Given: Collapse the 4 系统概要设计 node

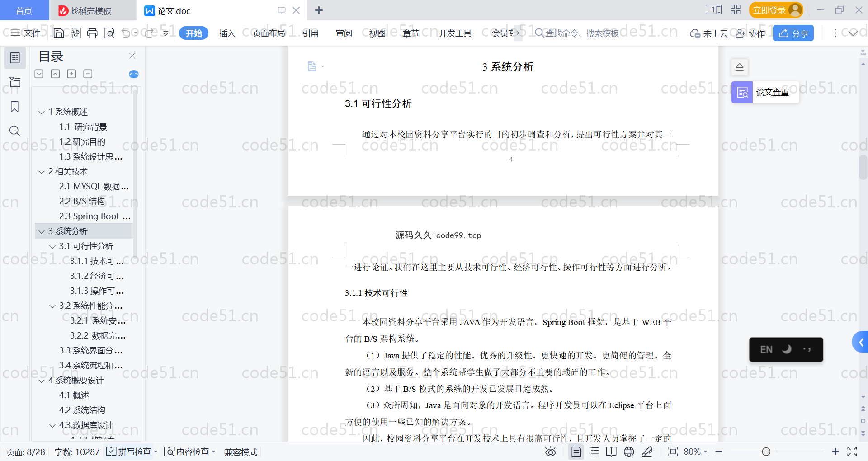Looking at the screenshot, I should [x=42, y=381].
